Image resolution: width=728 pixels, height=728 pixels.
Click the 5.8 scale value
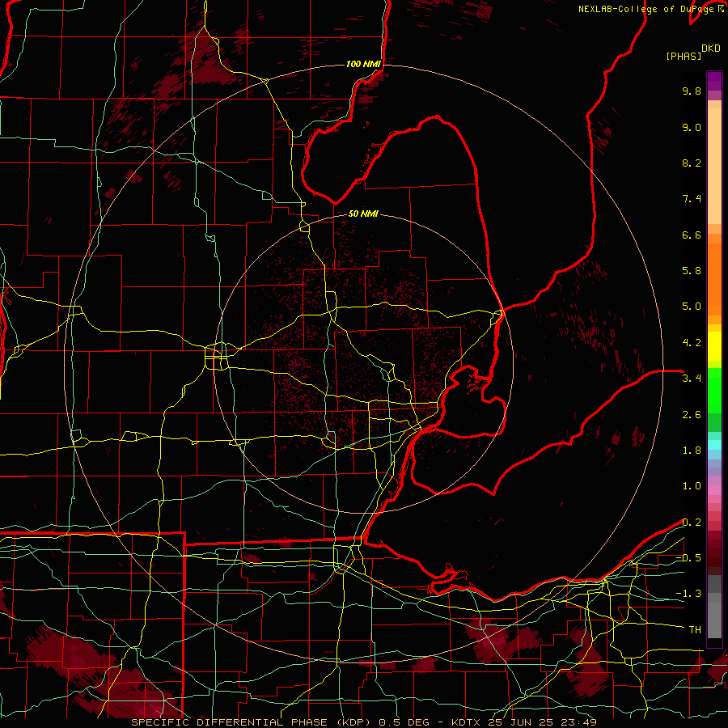692,271
